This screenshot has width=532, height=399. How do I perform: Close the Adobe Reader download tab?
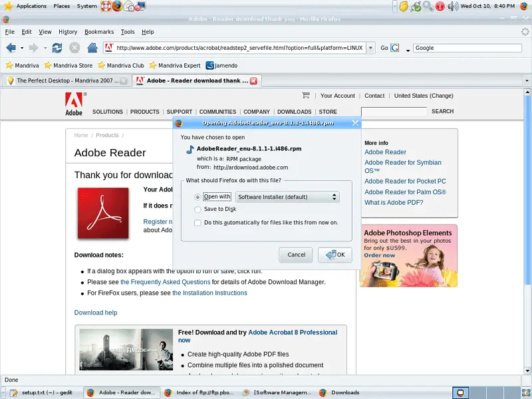[x=253, y=80]
